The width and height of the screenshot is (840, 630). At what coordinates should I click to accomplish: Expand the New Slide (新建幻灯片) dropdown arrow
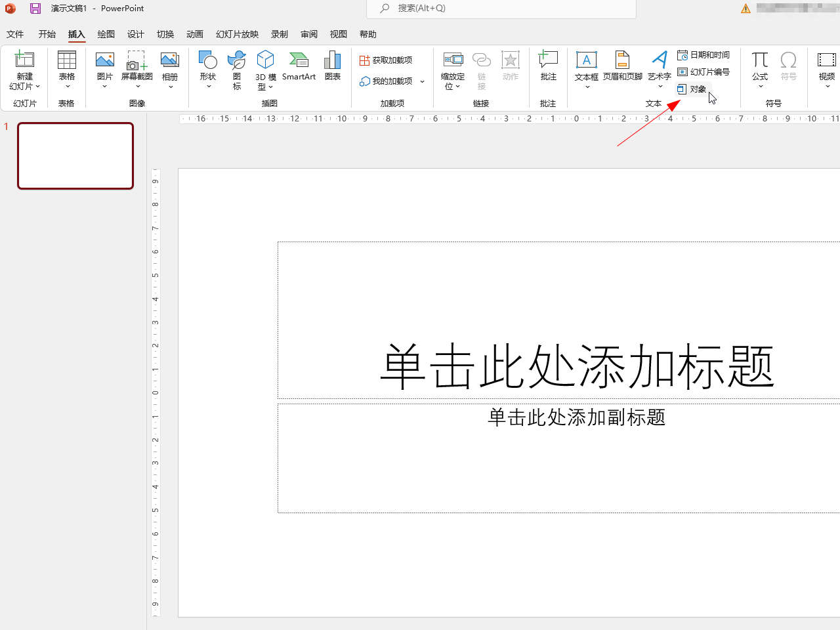pos(38,87)
